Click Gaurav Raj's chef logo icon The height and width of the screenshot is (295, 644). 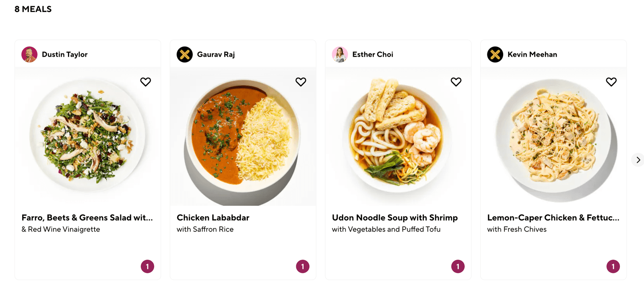[x=185, y=55]
